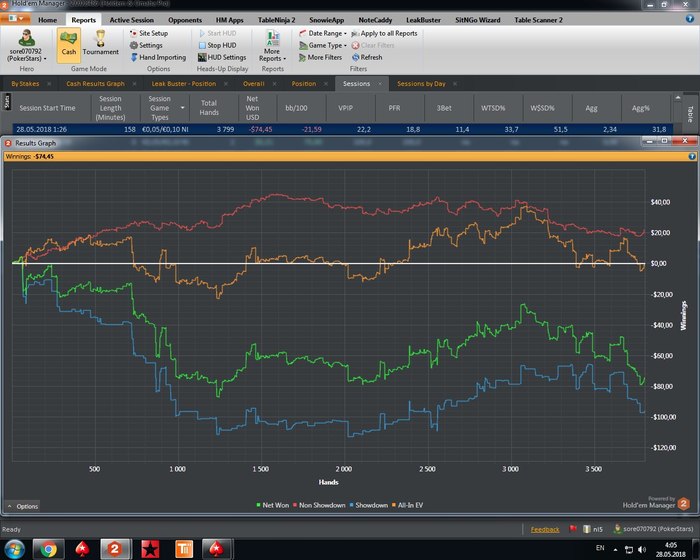
Task: Sort by VPIP column header
Action: click(x=345, y=108)
